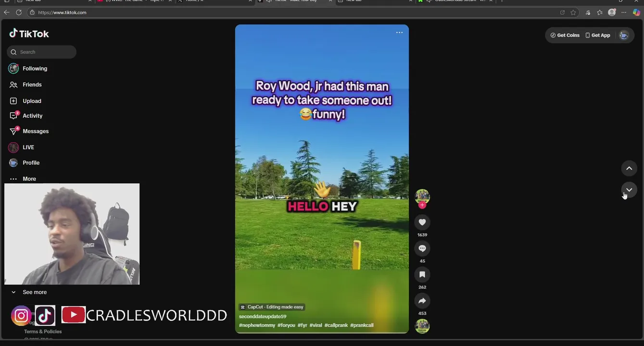Click the address bar URL
Image resolution: width=644 pixels, height=346 pixels.
coord(63,12)
